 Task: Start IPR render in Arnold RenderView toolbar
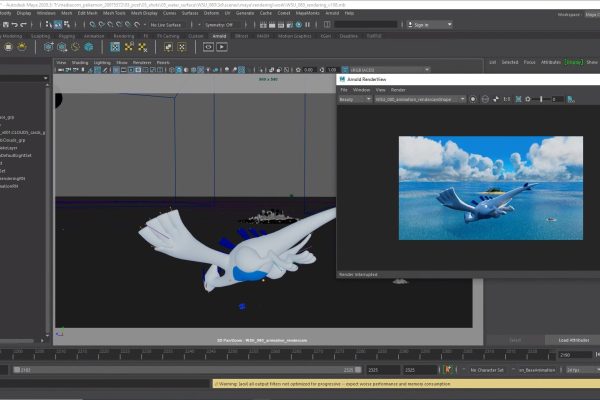click(473, 99)
